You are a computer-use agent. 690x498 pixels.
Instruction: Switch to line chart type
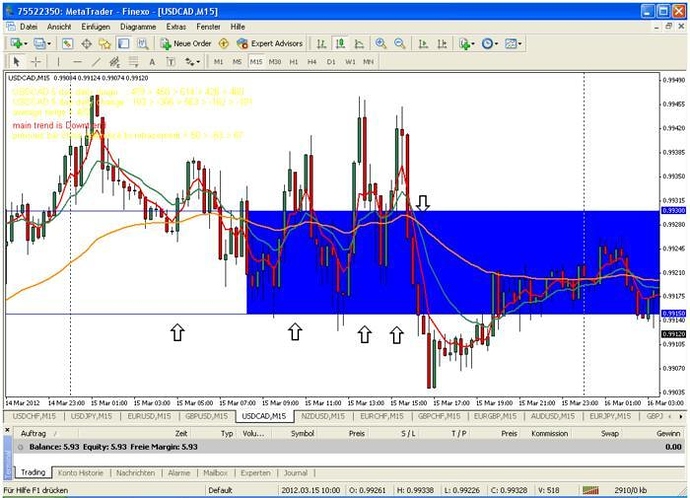click(x=359, y=44)
